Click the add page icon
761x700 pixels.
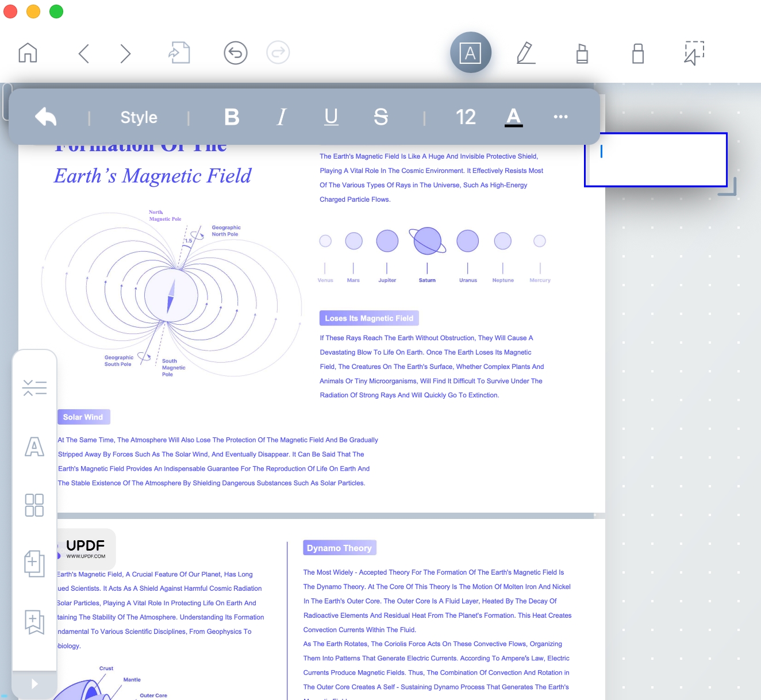tap(34, 563)
